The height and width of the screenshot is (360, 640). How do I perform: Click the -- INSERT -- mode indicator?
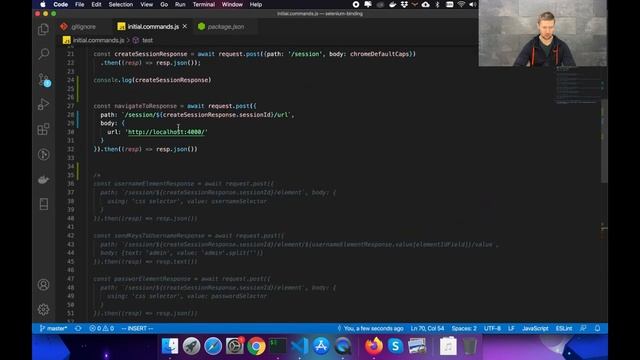(x=137, y=328)
